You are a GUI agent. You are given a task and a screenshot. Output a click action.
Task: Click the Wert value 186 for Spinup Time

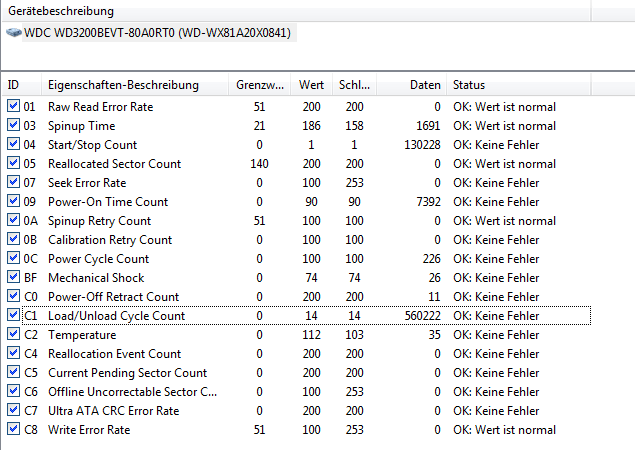[311, 126]
